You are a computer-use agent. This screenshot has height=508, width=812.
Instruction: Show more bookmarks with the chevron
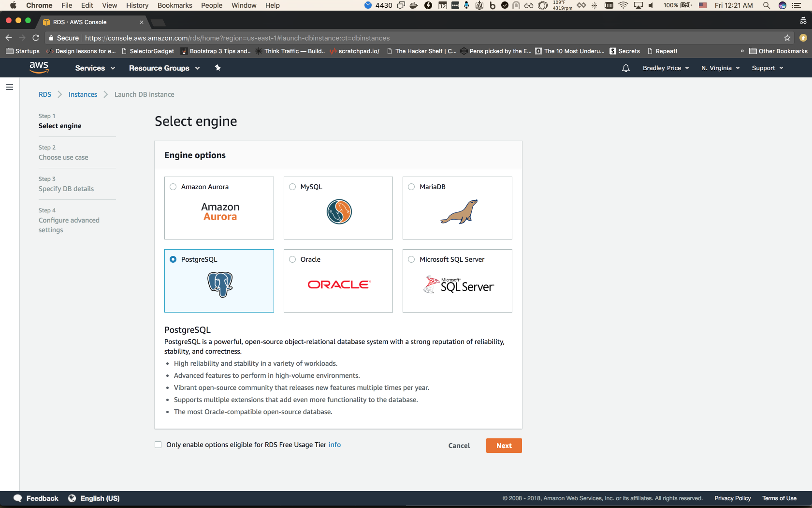tap(742, 51)
